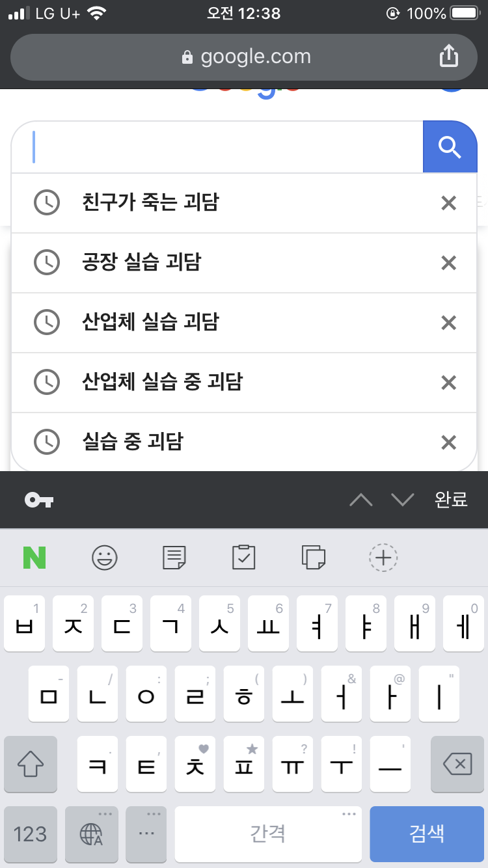
Task: Select suggestion 산업체 실습 괴담
Action: click(x=151, y=323)
